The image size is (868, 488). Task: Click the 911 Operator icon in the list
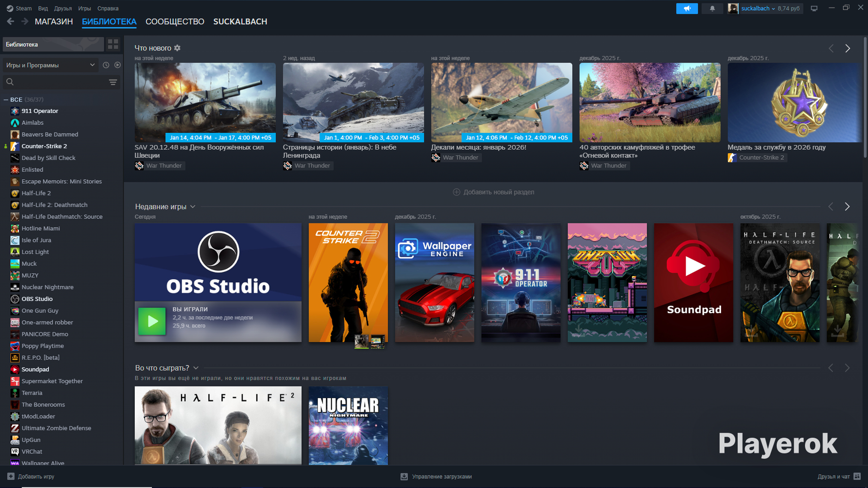pyautogui.click(x=15, y=111)
